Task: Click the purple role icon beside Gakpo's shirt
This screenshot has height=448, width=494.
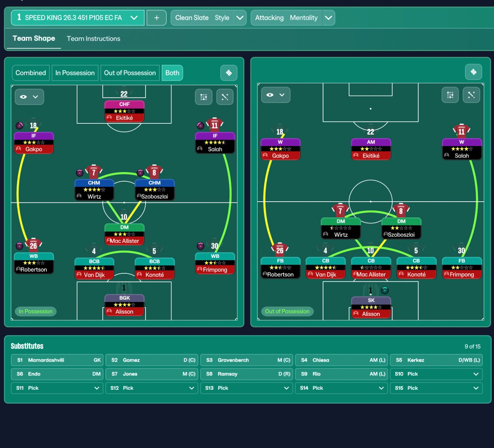Action: [x=19, y=126]
